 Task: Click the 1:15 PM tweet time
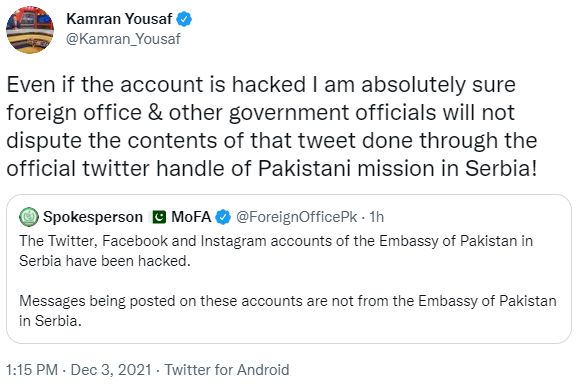tap(32, 370)
